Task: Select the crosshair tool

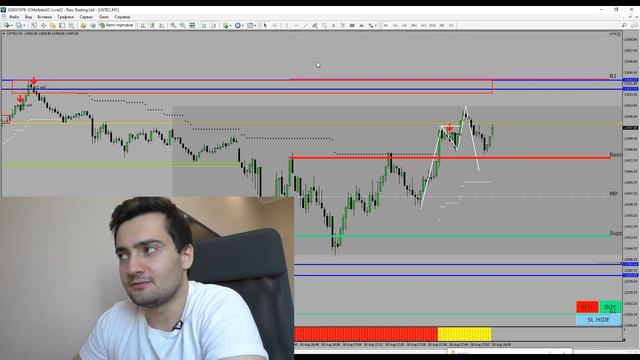Action: 275,25
